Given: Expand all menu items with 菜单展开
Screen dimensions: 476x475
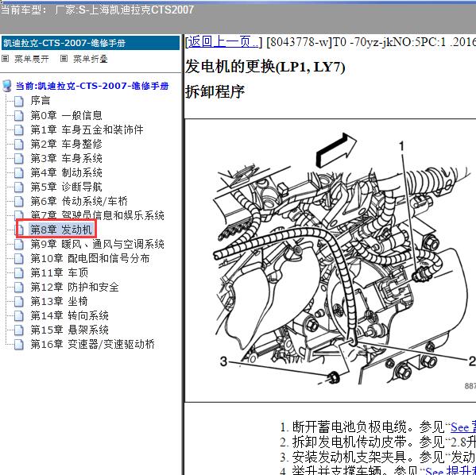Looking at the screenshot, I should coord(32,59).
